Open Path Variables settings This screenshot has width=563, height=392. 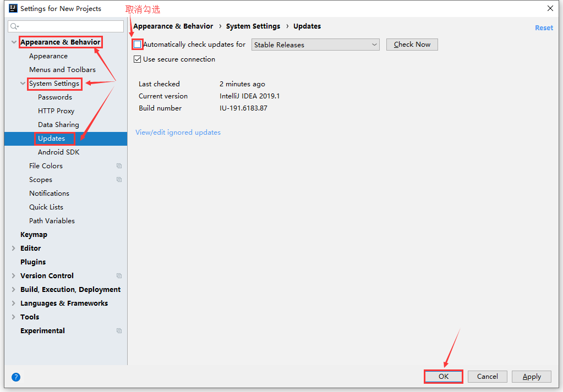tap(52, 220)
